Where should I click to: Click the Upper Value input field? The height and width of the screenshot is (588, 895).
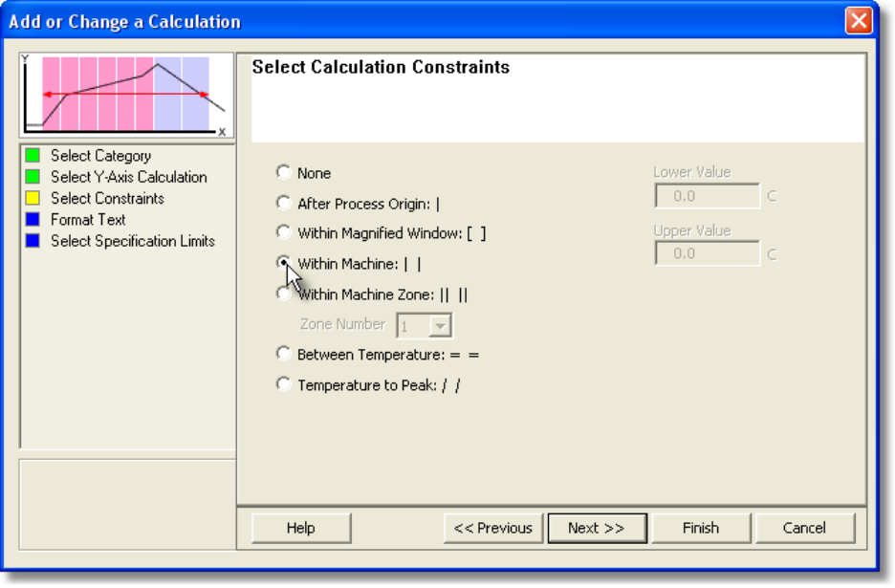tap(708, 253)
